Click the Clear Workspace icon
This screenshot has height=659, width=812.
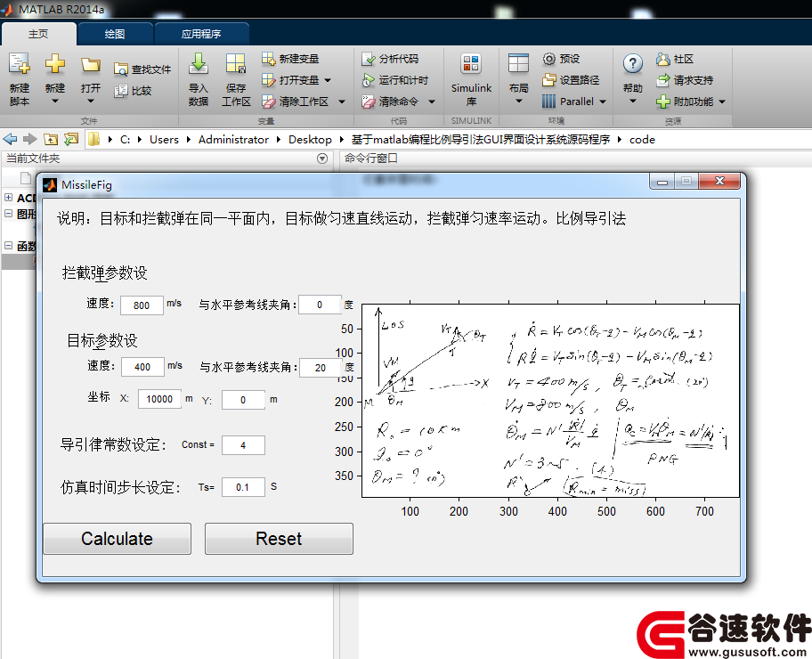268,101
